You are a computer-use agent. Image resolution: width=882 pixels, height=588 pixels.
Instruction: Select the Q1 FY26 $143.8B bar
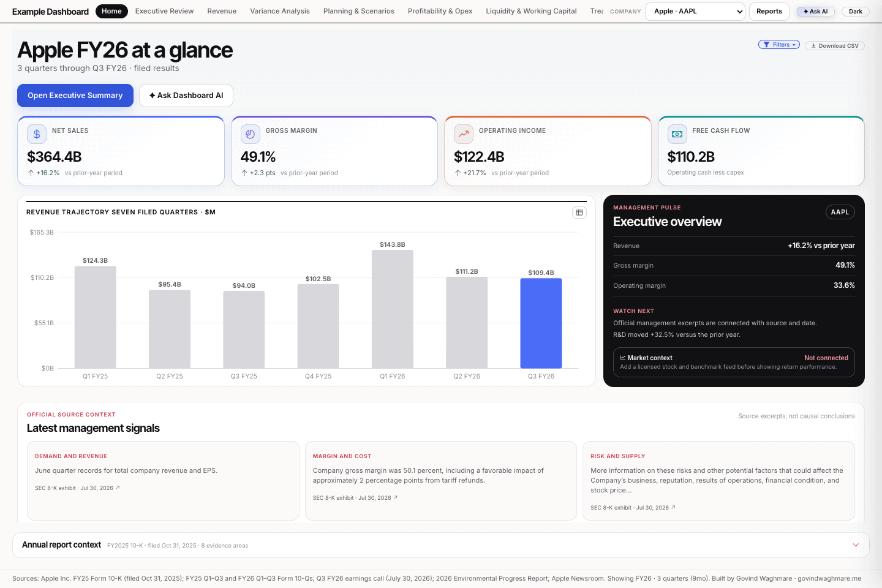(393, 309)
